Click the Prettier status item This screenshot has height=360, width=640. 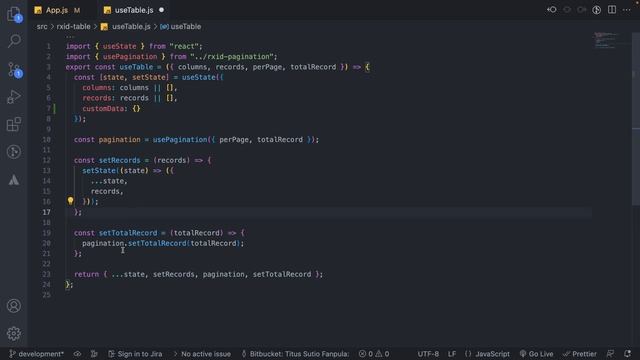[x=580, y=354]
